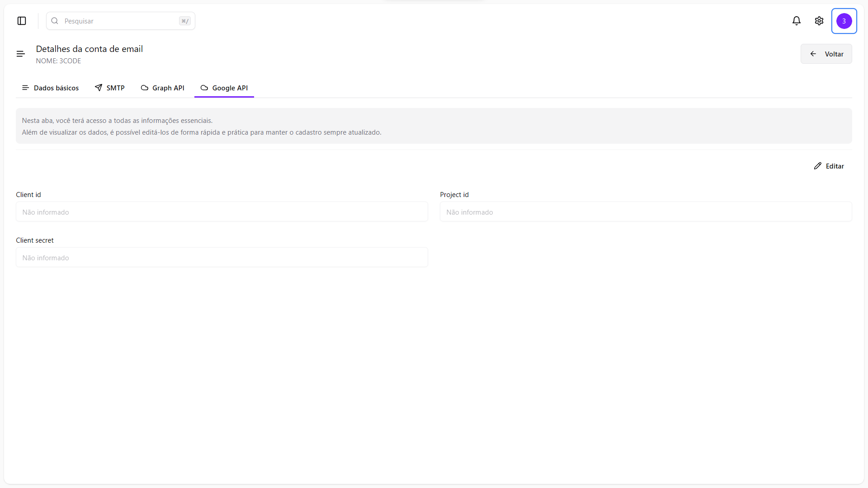The height and width of the screenshot is (488, 868).
Task: Focus the Pesquisar search field
Action: [120, 21]
